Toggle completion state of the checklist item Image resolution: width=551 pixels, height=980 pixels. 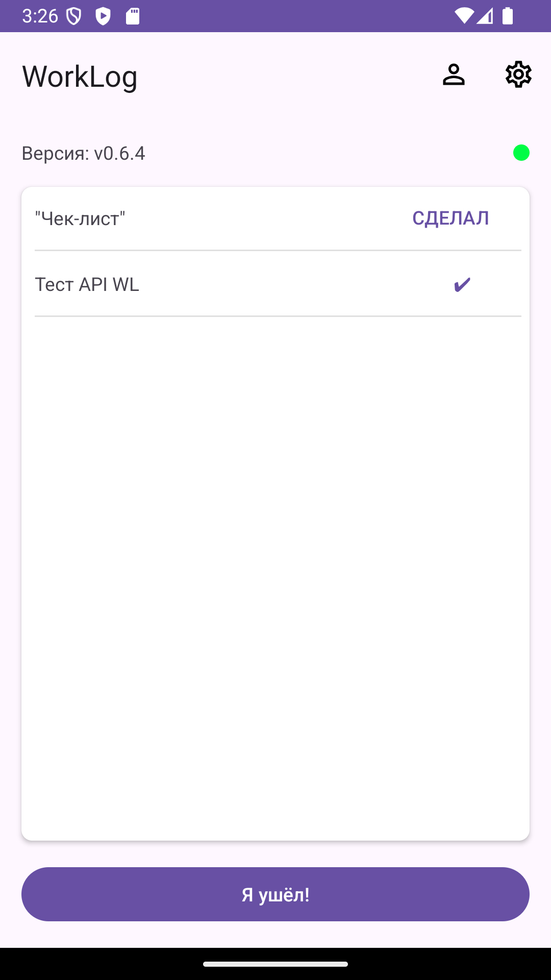(462, 285)
